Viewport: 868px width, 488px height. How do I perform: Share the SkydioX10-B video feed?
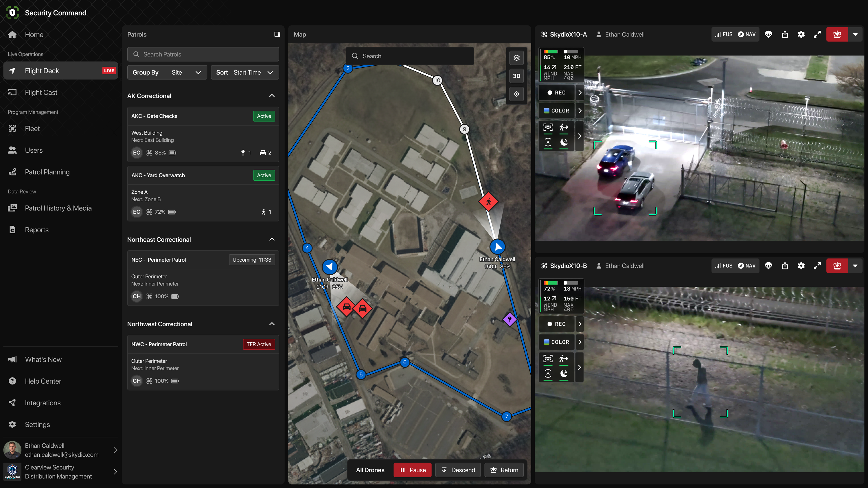coord(785,266)
